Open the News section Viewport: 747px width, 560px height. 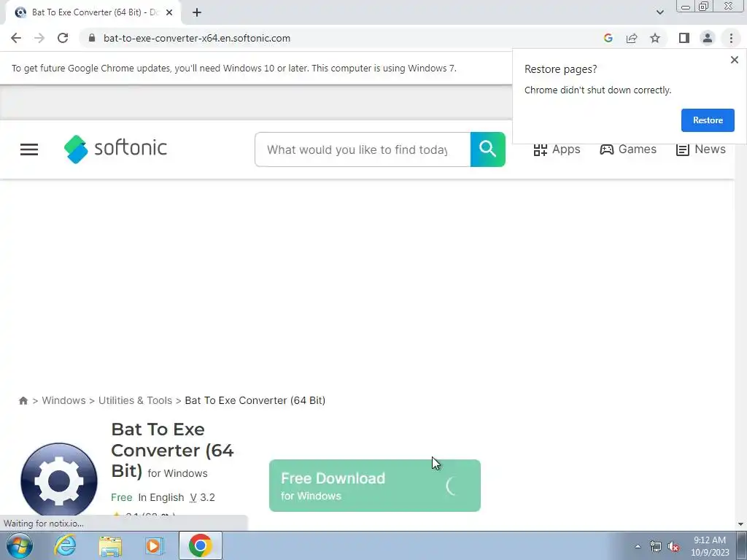[700, 149]
